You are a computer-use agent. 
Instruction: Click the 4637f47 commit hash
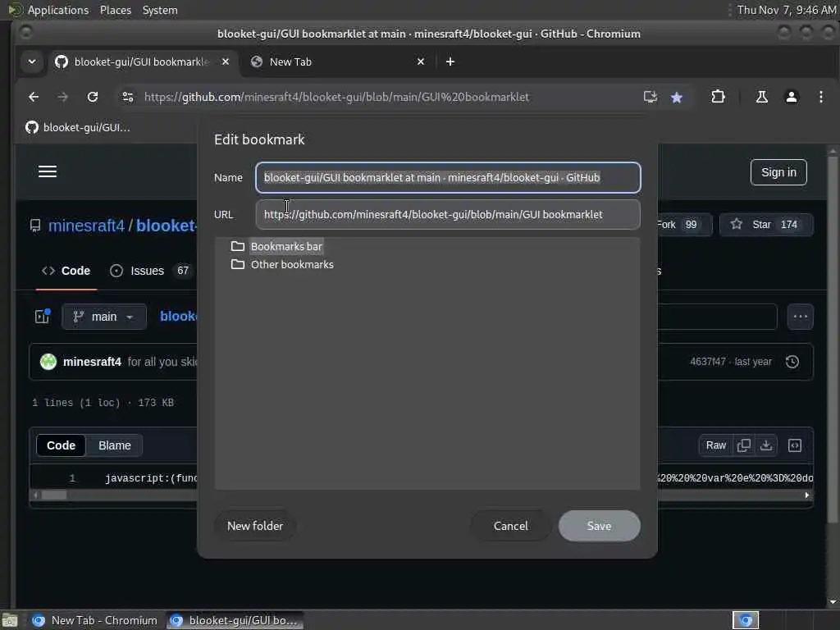click(x=707, y=362)
